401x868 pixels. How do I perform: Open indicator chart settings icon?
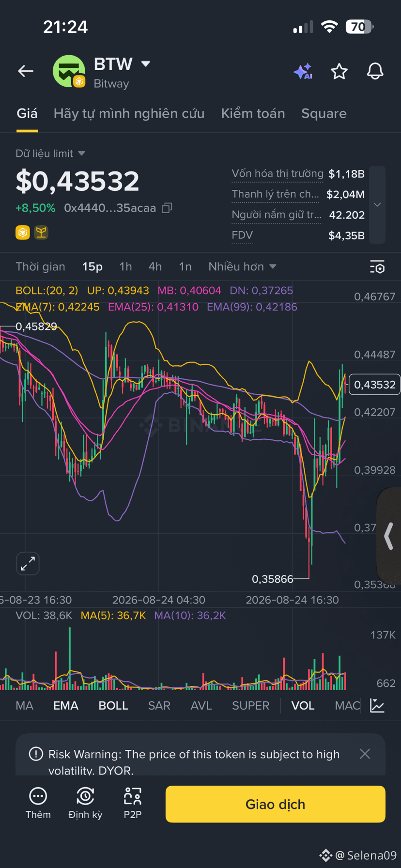377,705
